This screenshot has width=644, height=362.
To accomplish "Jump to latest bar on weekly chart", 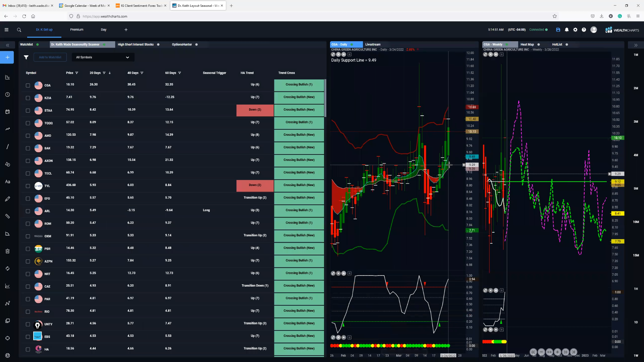I will 574,352.
